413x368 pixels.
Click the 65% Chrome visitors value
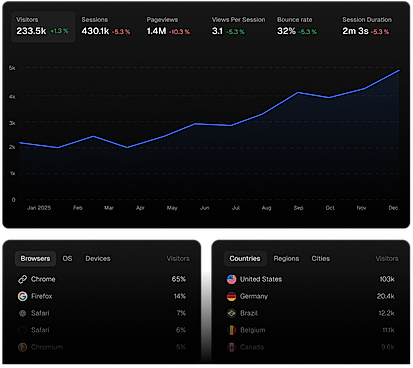179,279
